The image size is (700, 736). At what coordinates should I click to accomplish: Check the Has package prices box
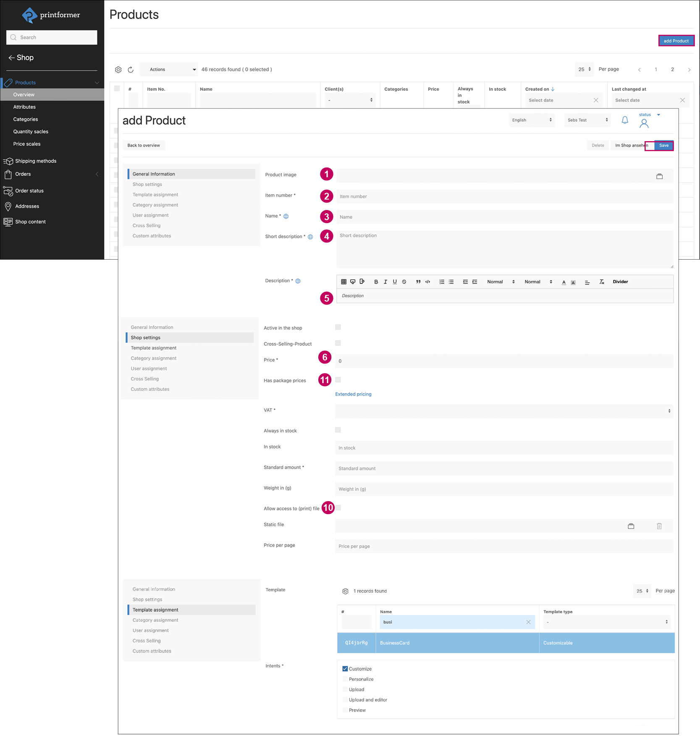tap(338, 380)
